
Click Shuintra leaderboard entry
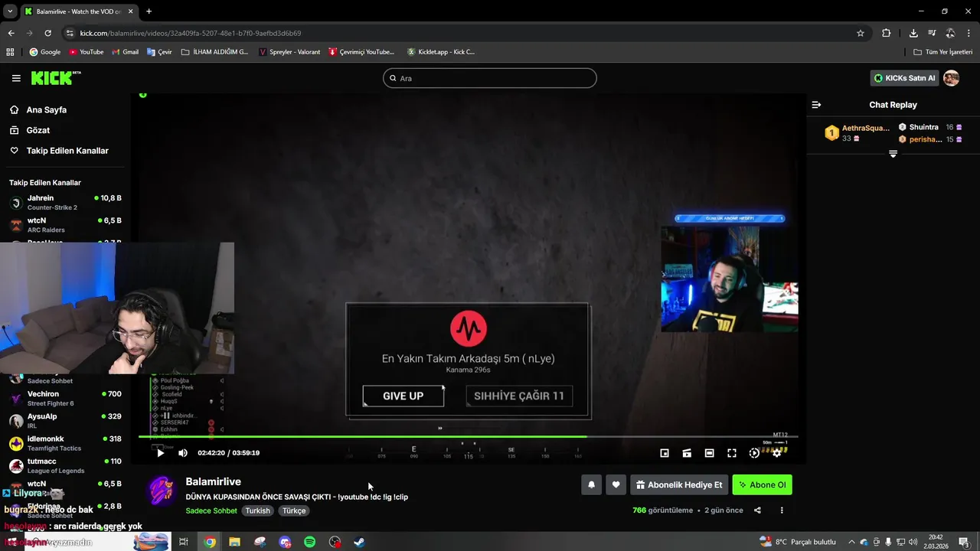[x=930, y=127]
